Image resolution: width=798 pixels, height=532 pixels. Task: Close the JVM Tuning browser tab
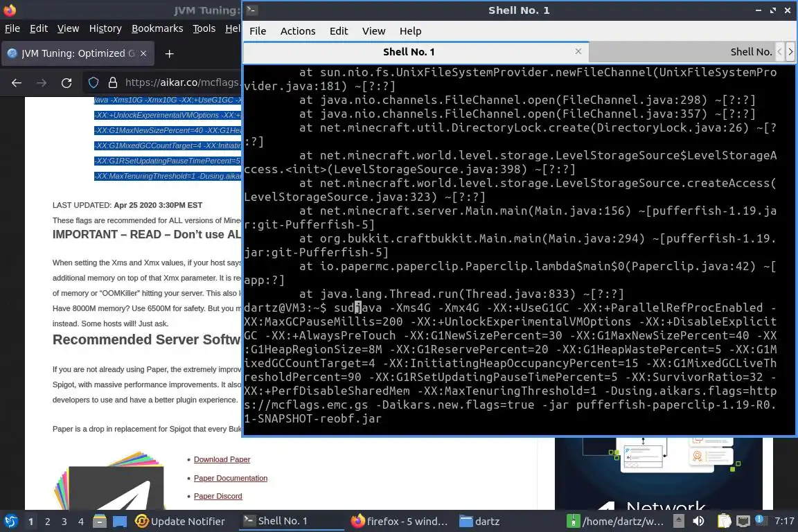[x=143, y=53]
